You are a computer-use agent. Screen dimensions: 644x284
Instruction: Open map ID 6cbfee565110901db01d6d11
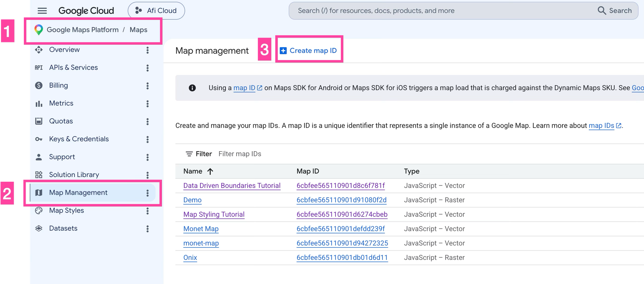(x=342, y=258)
